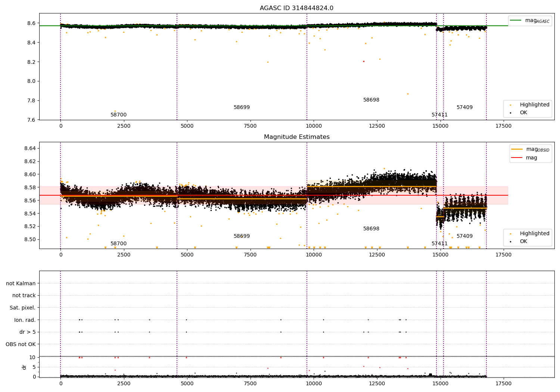Click x-tick 2500 under the top plot
The image size is (560, 392).
[124, 126]
